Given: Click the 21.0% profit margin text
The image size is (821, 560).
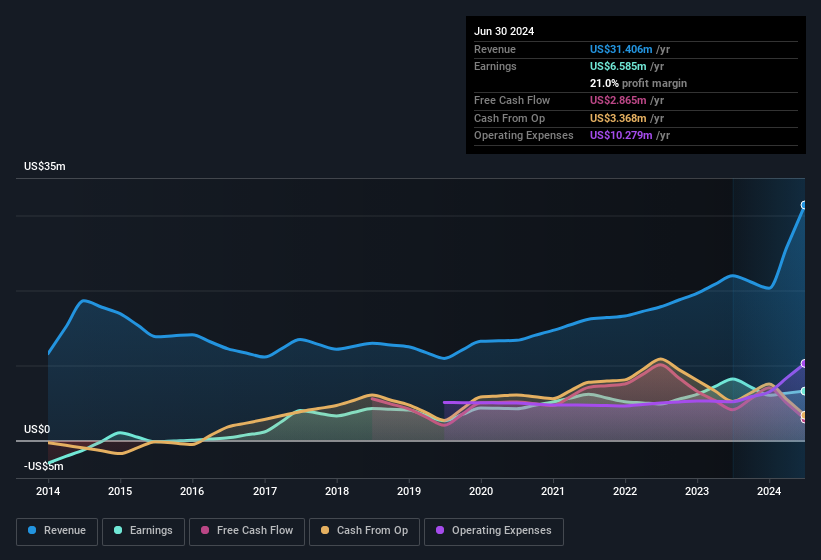Looking at the screenshot, I should (638, 83).
